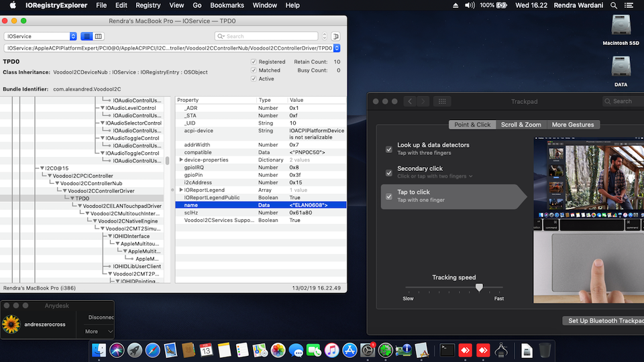Viewport: 644px width, 362px height.
Task: Open Apple menu
Action: point(13,5)
